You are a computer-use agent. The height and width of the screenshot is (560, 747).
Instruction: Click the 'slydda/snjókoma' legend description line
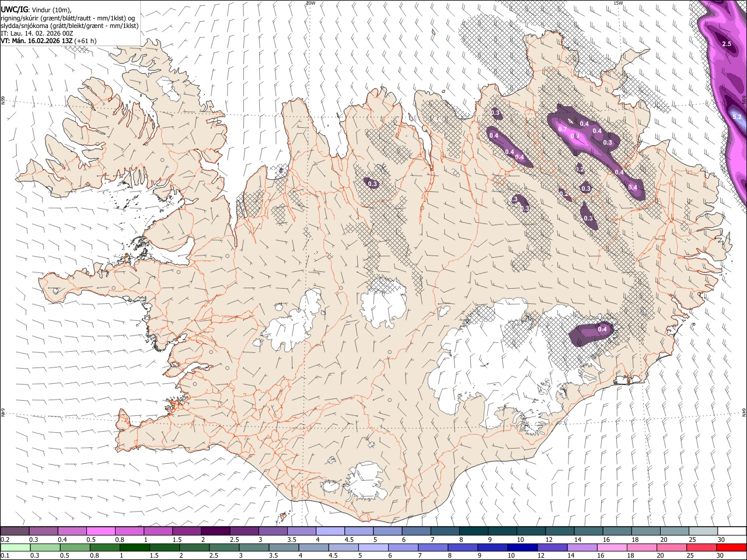click(x=69, y=26)
